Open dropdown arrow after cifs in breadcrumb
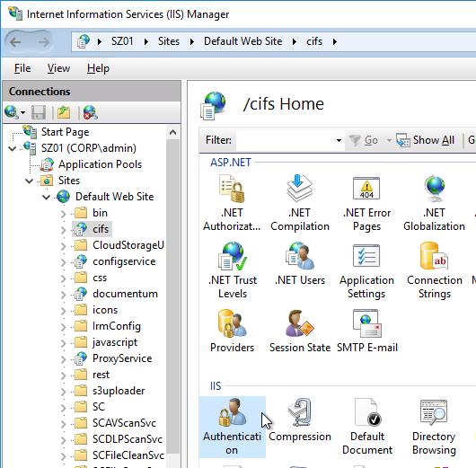 [x=335, y=41]
